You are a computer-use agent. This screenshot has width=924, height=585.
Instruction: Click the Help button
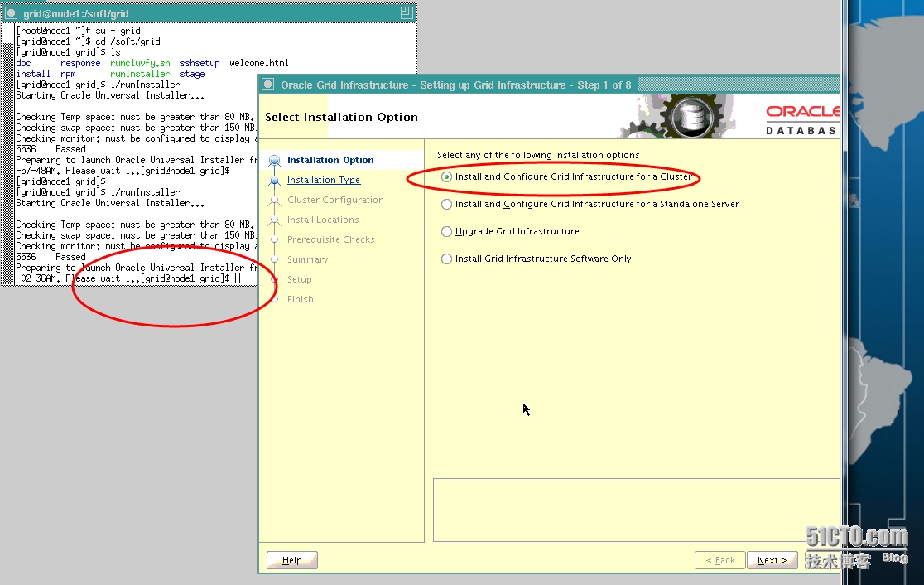[x=291, y=560]
